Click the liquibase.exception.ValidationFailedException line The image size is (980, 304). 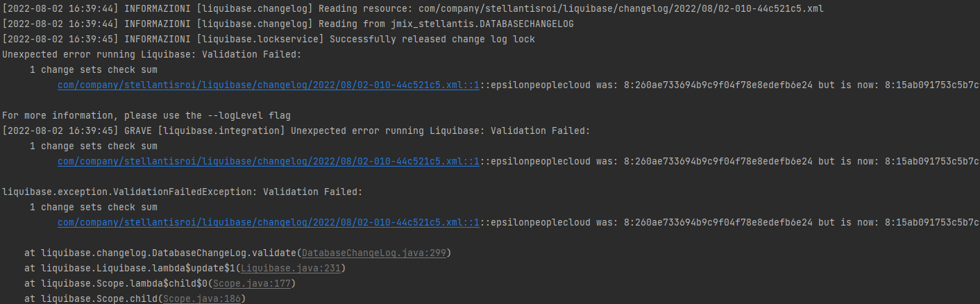pos(183,192)
